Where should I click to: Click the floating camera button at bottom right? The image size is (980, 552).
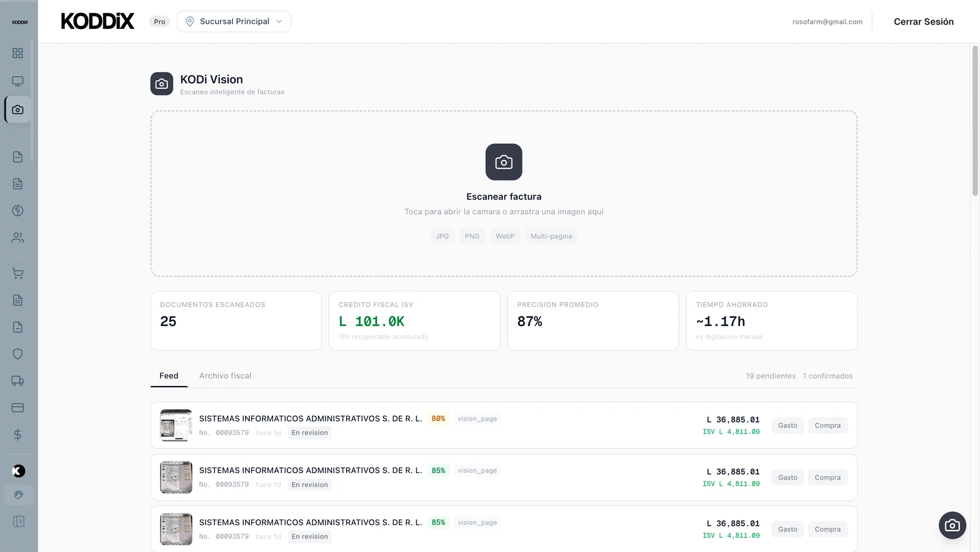click(x=952, y=525)
